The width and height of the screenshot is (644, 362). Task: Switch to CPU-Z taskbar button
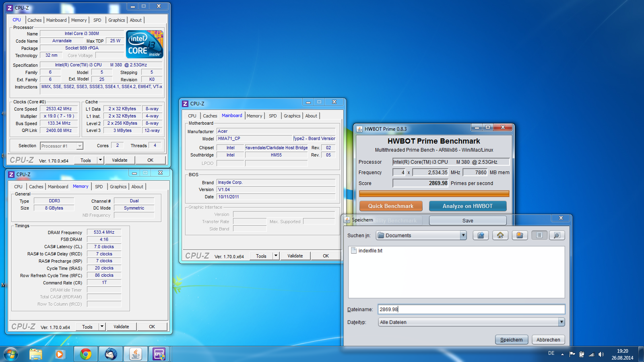click(x=159, y=354)
